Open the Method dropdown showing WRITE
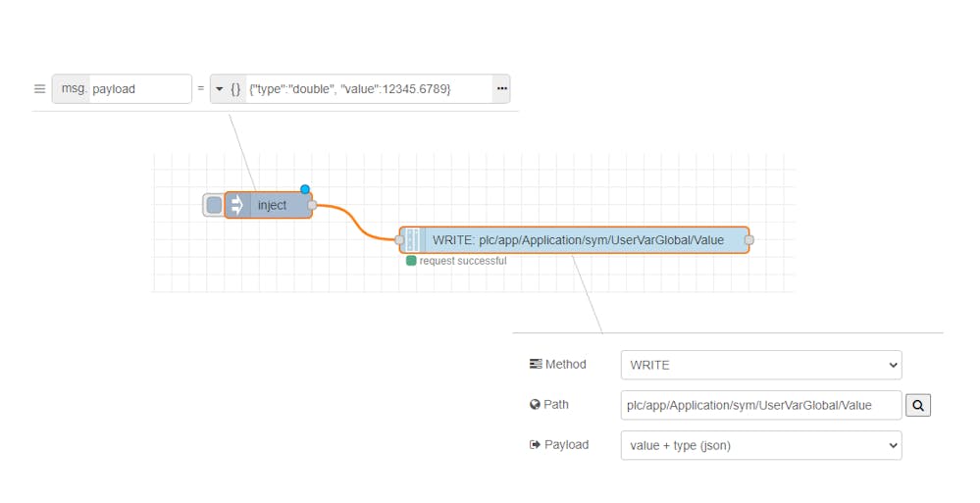 click(x=760, y=365)
